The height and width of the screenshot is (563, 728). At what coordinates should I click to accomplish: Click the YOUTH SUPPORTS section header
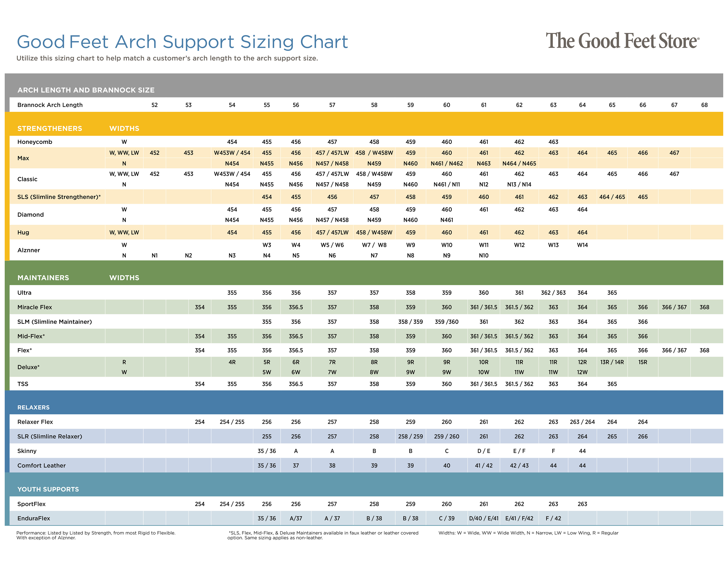click(x=48, y=489)
